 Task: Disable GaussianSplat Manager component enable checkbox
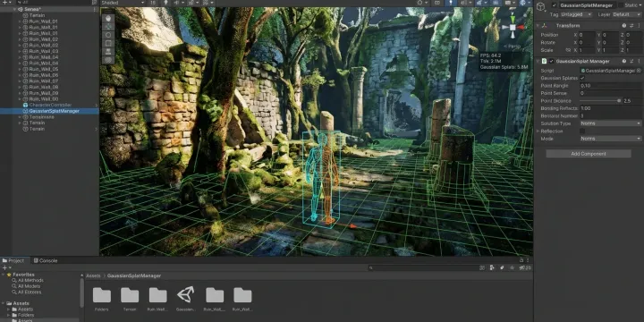coord(552,61)
